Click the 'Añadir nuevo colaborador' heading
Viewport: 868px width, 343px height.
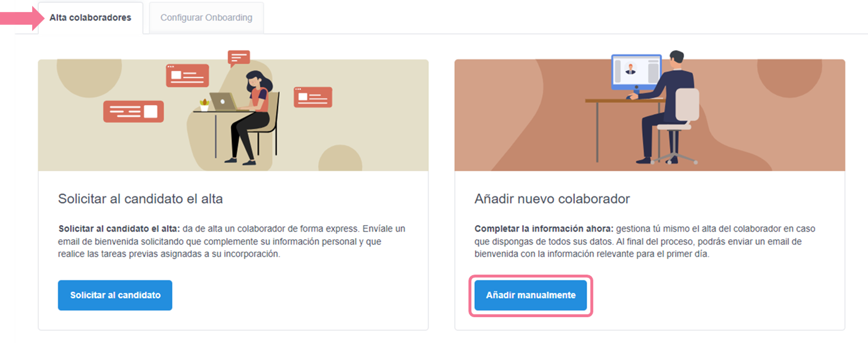click(552, 199)
